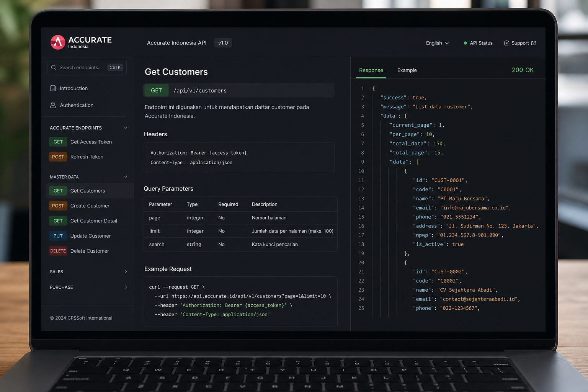The height and width of the screenshot is (392, 588).
Task: Open the Delete Customer endpoint
Action: pyautogui.click(x=90, y=251)
